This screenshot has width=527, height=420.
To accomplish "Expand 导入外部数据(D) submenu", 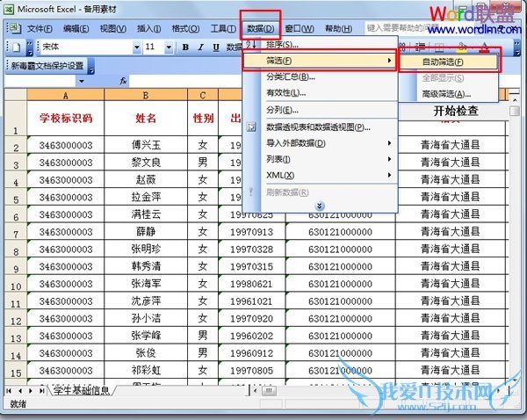I will coord(389,143).
